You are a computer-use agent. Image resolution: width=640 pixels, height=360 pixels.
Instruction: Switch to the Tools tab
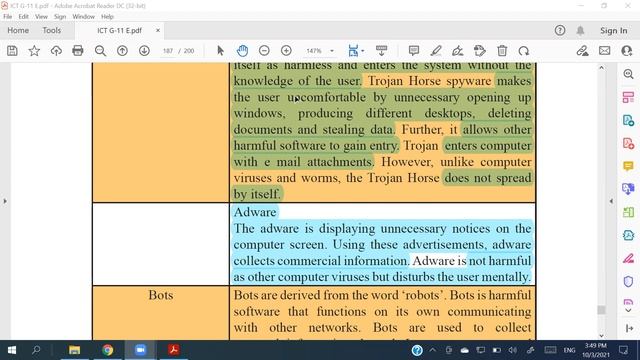click(x=51, y=31)
